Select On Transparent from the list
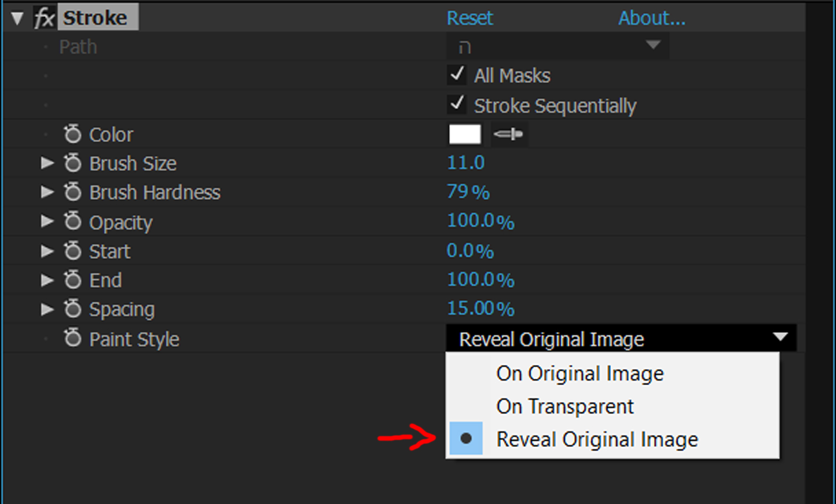 click(x=565, y=407)
